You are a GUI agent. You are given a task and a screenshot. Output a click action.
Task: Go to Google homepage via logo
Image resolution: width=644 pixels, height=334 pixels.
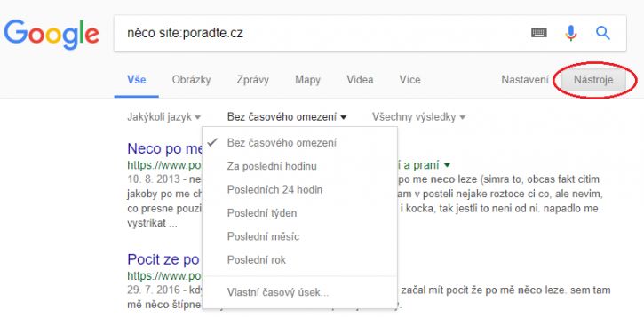pos(52,35)
